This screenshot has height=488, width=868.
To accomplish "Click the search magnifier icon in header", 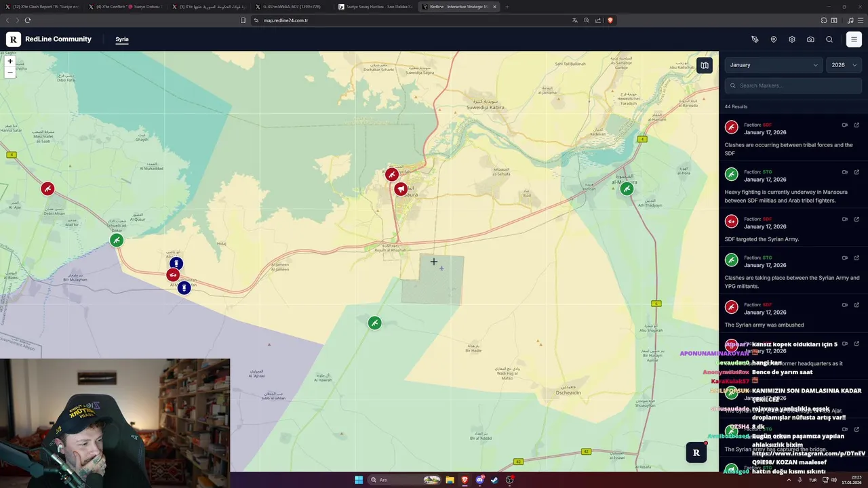I will (x=829, y=39).
